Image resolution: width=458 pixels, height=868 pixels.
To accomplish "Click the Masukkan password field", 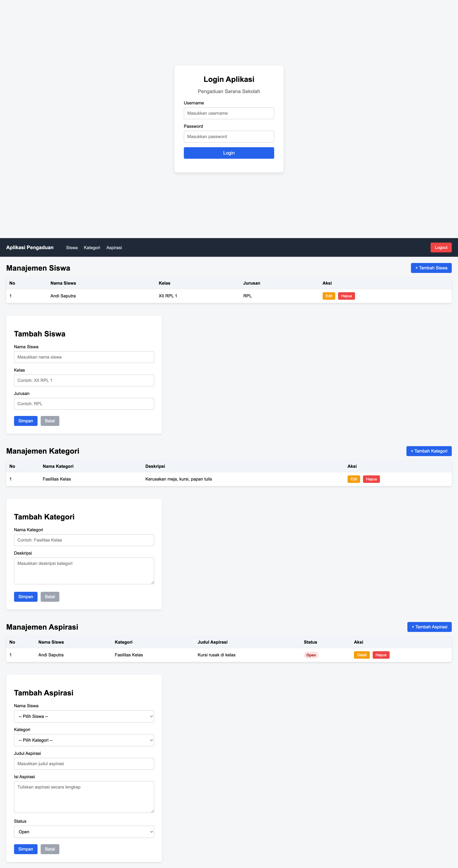I will (229, 136).
